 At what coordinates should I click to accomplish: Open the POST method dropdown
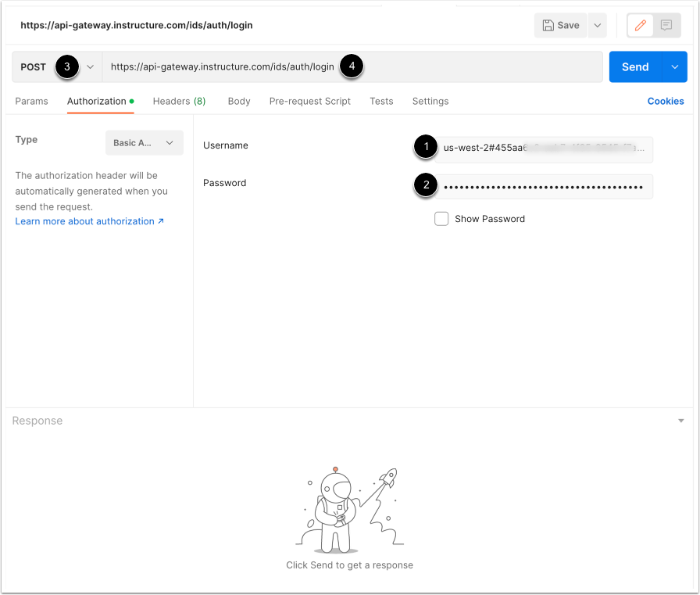coord(89,66)
